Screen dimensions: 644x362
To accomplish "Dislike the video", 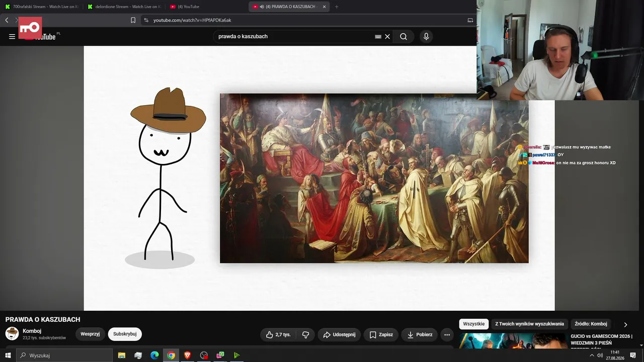I will tap(305, 335).
